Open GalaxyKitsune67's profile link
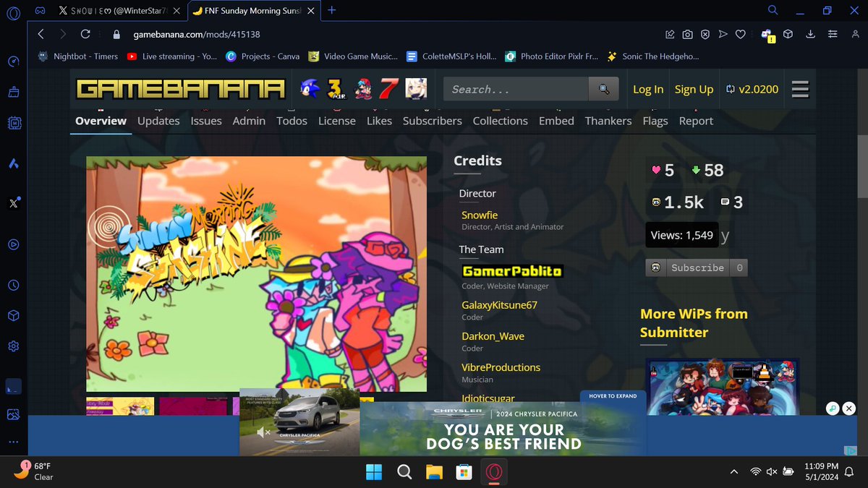 [500, 305]
